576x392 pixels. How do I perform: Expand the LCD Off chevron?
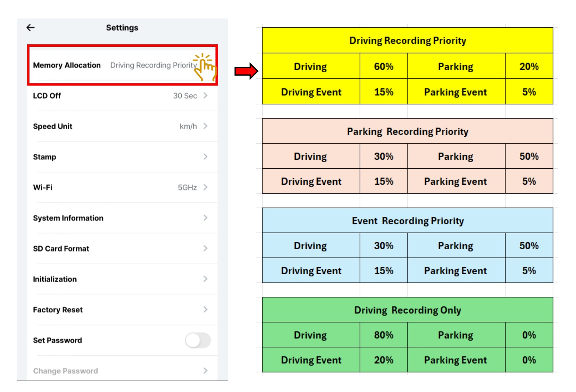pos(206,96)
